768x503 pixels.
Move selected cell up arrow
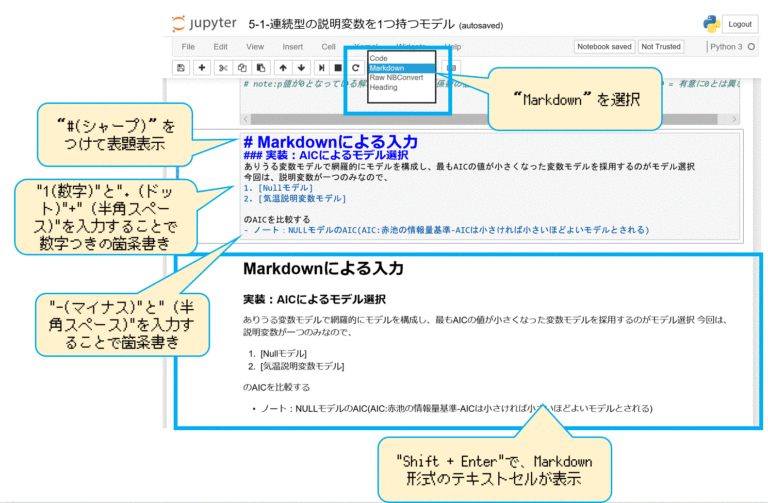coord(283,67)
